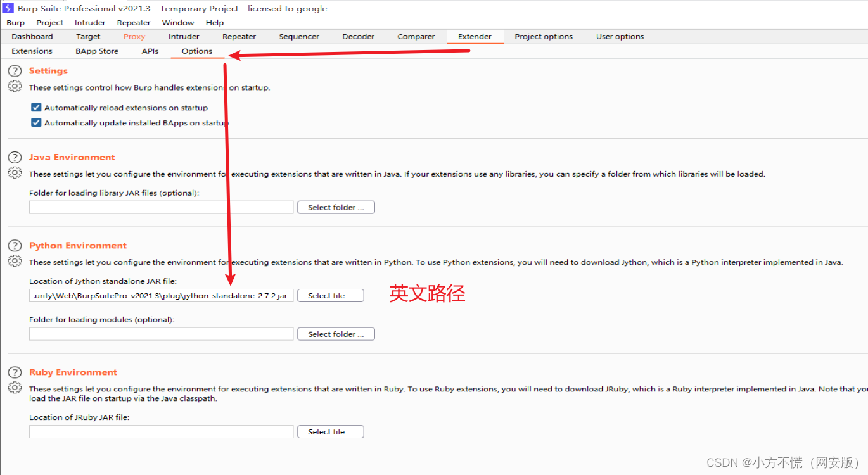This screenshot has width=868, height=475.
Task: Click Select file for Jython standalone JAR
Action: click(331, 296)
